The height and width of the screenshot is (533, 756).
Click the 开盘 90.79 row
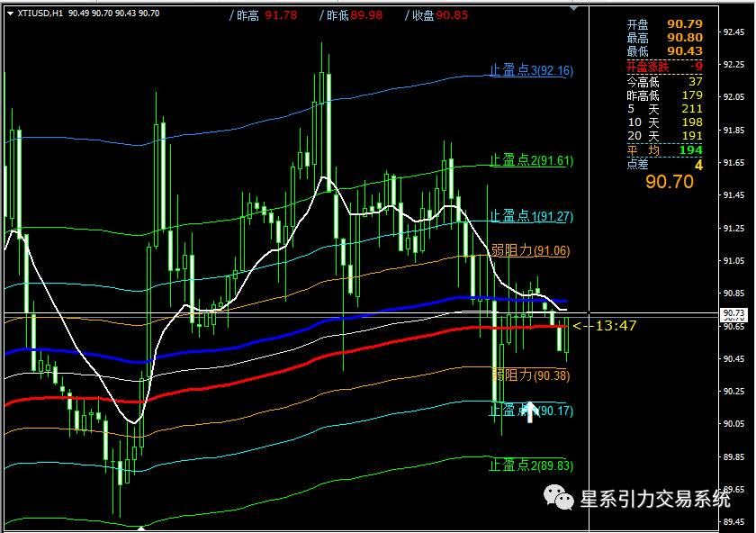click(664, 23)
